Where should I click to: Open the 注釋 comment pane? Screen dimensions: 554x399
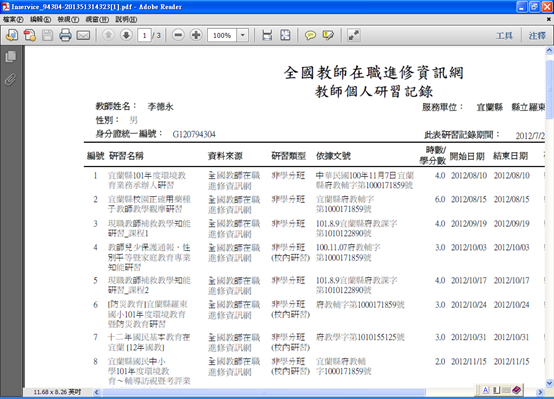click(537, 36)
